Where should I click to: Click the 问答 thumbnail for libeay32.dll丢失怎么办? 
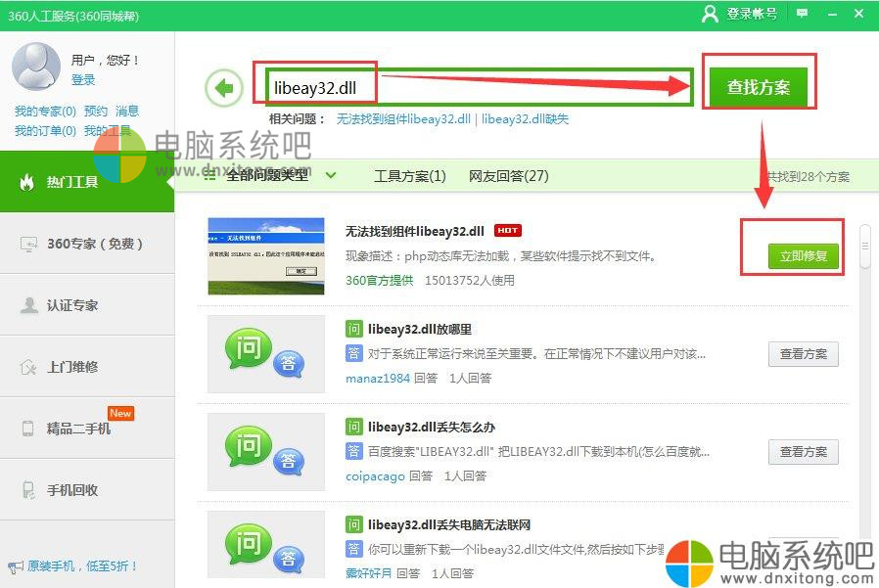coord(265,452)
